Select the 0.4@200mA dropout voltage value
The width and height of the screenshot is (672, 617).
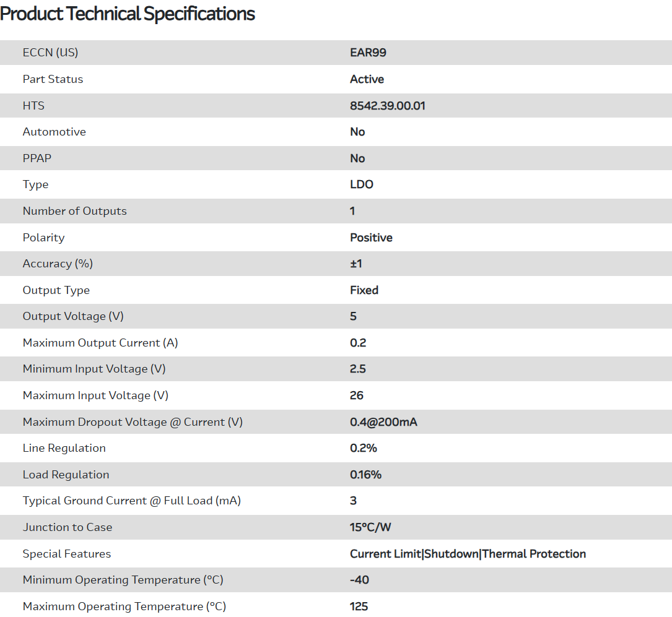[x=383, y=422]
